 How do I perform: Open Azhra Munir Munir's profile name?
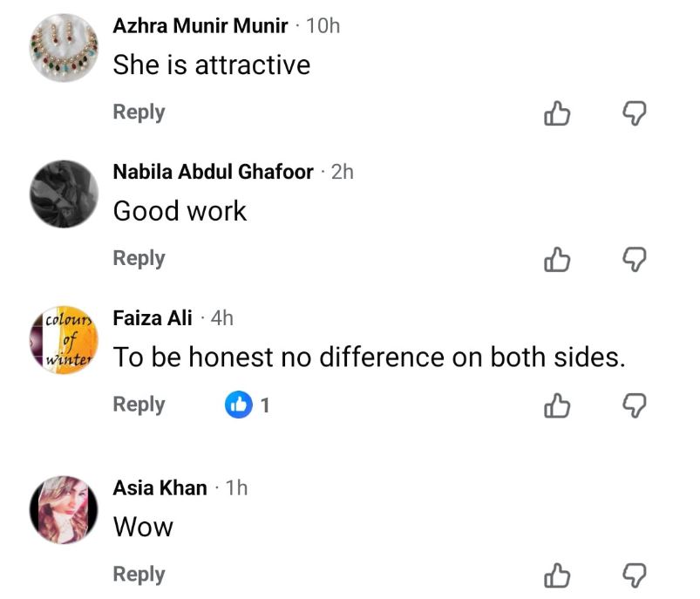click(x=200, y=26)
